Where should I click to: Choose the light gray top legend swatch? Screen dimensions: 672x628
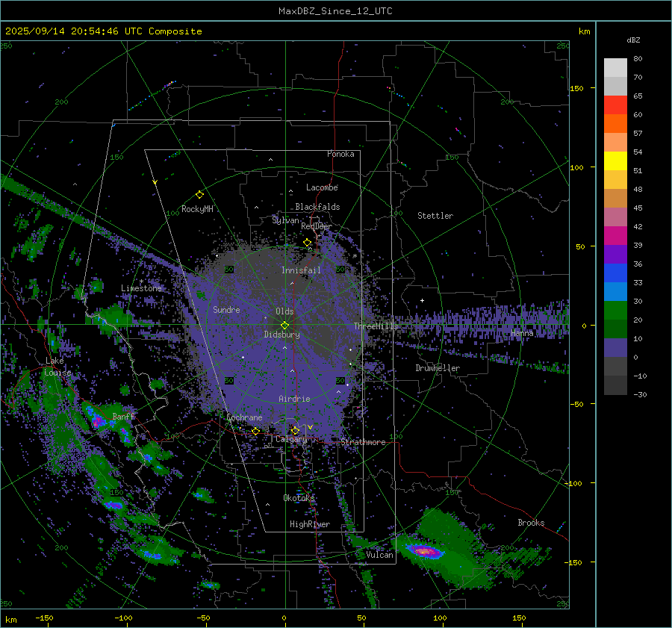click(x=615, y=68)
